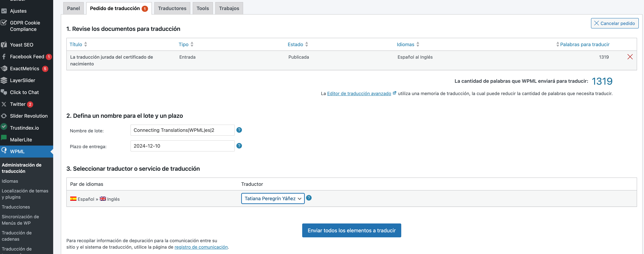Sort the table by Título

point(78,44)
